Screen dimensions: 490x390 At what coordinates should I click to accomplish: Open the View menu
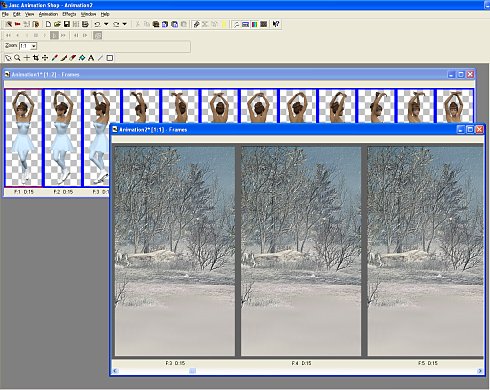tap(30, 14)
